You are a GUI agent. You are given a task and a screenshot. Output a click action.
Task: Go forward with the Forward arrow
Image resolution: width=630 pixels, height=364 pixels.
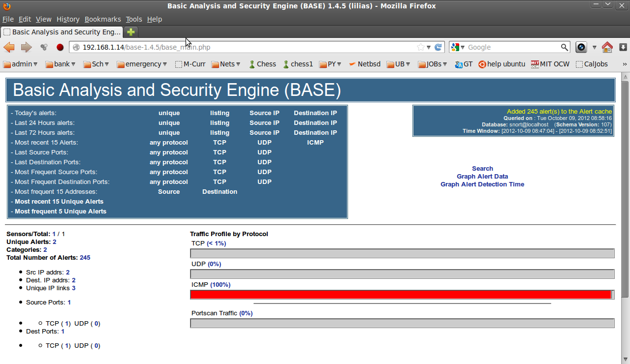26,47
